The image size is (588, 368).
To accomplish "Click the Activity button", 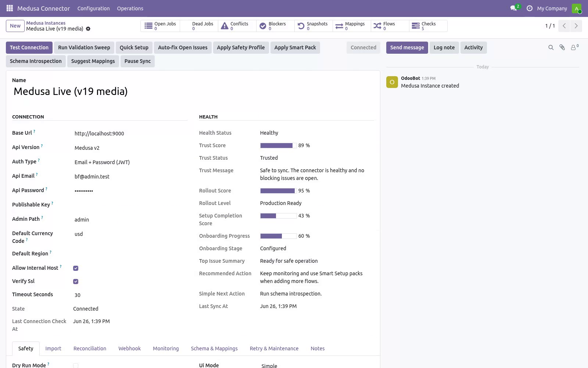I will click(x=473, y=47).
